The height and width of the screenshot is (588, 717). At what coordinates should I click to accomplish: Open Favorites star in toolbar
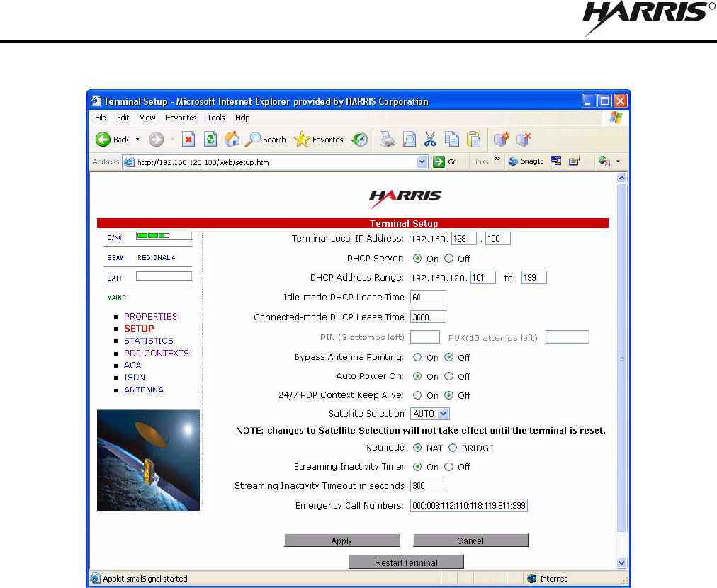coord(302,140)
